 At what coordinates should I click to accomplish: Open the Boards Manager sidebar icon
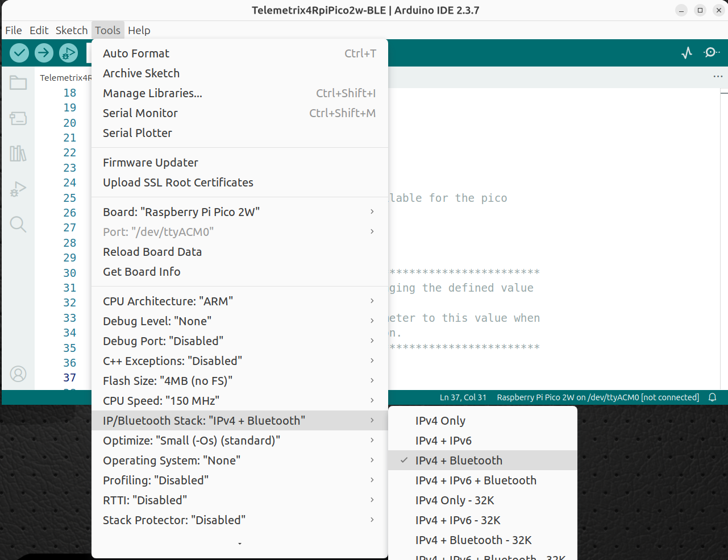tap(18, 118)
